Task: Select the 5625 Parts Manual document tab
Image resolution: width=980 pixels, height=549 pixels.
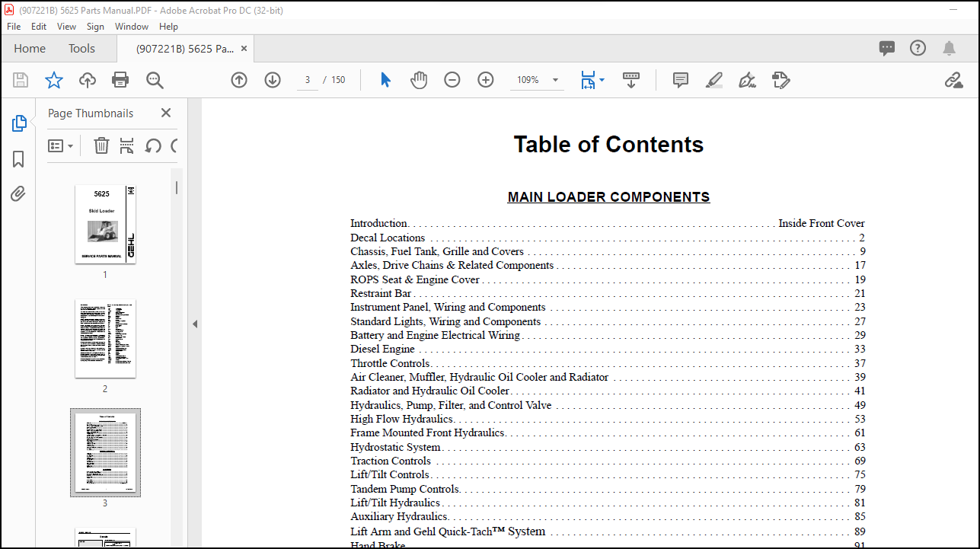Action: point(184,48)
